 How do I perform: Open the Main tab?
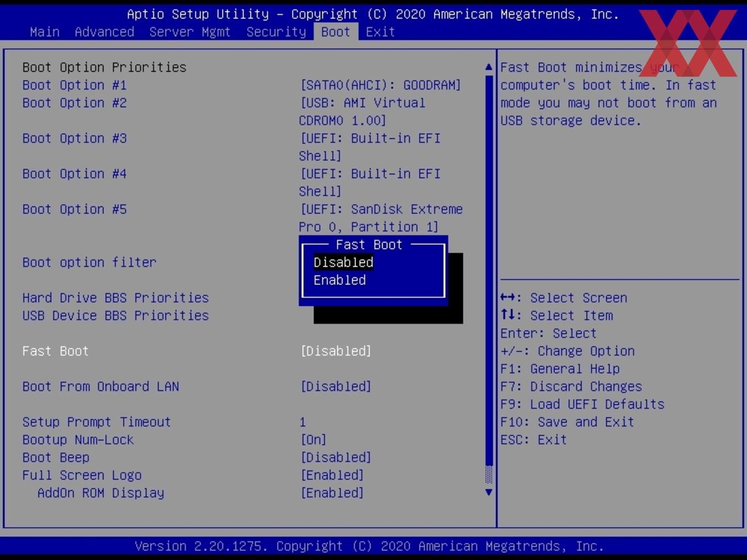click(44, 32)
